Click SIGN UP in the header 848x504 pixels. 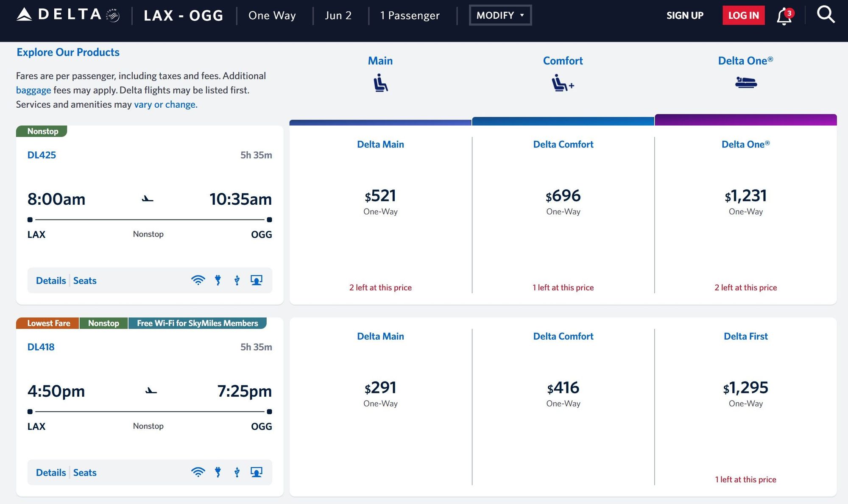(x=685, y=15)
